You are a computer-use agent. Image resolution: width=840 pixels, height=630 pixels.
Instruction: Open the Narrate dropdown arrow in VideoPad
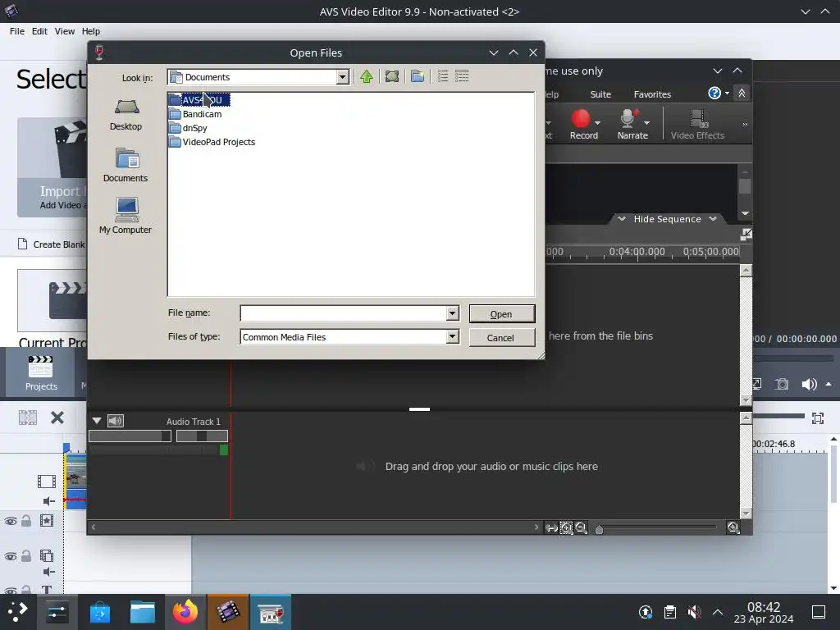tap(646, 123)
